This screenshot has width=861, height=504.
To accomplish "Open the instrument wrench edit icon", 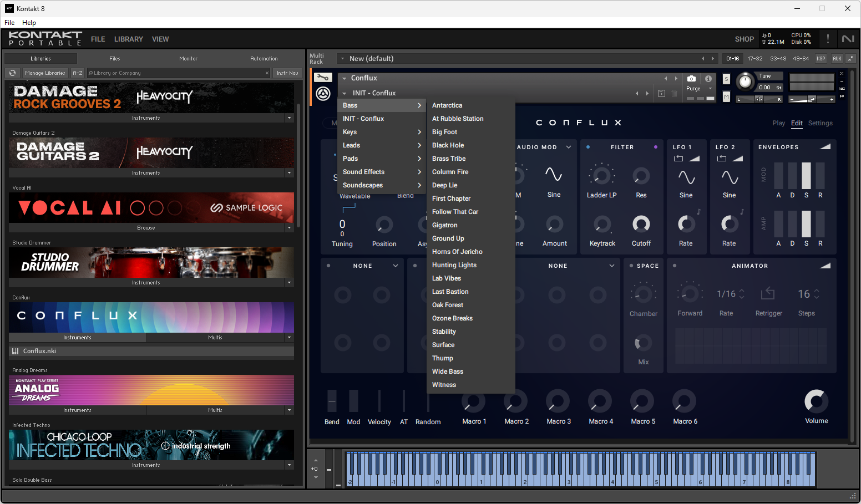I will pos(323,78).
